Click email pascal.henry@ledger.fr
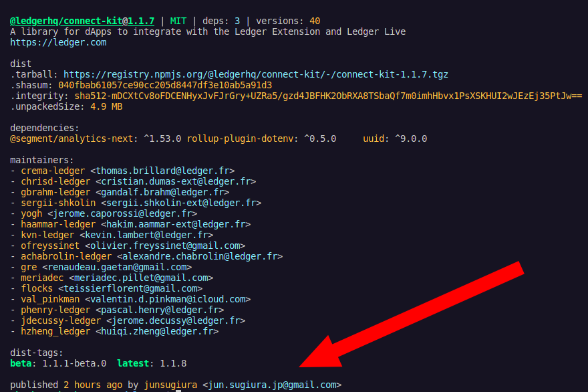The height and width of the screenshot is (392, 588). 160,310
